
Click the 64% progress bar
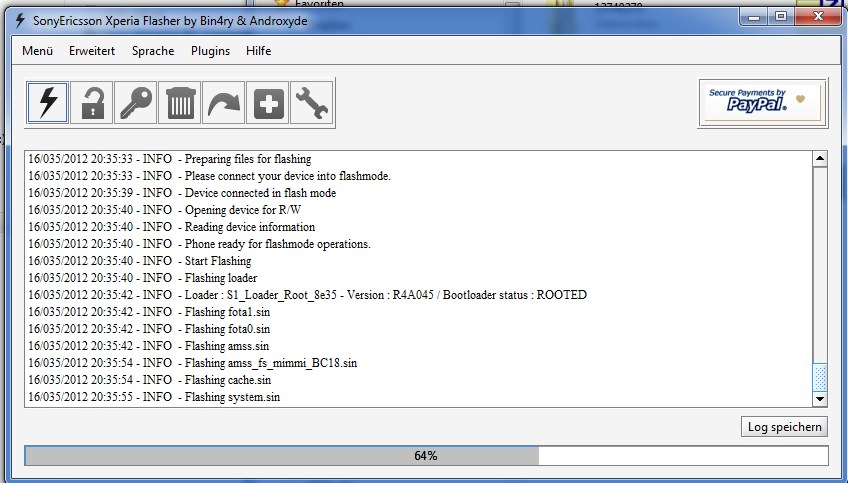(426, 456)
